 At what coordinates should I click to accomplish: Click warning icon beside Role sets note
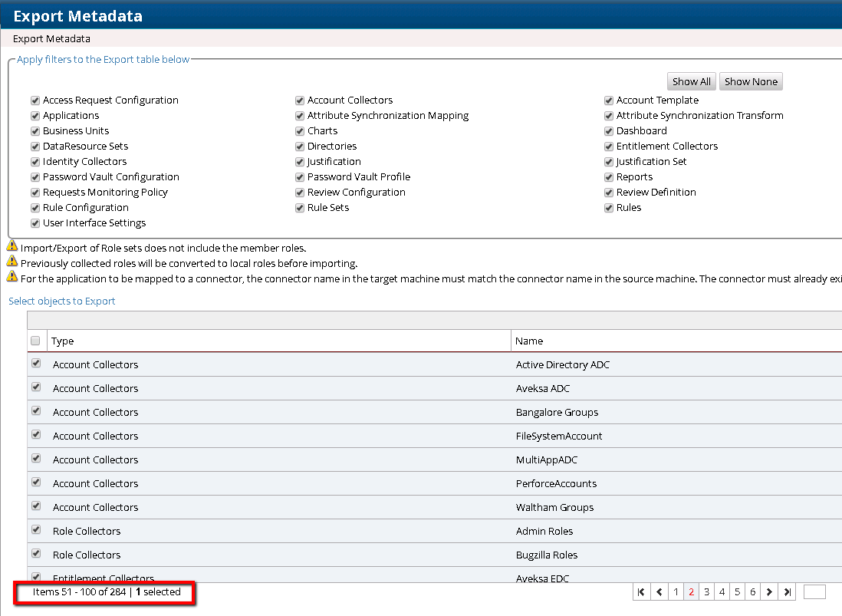tap(12, 247)
